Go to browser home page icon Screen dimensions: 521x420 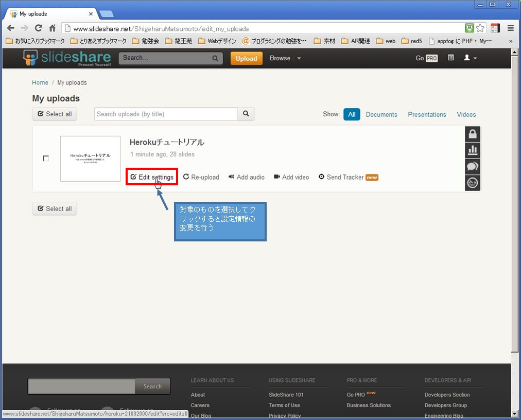[53, 28]
